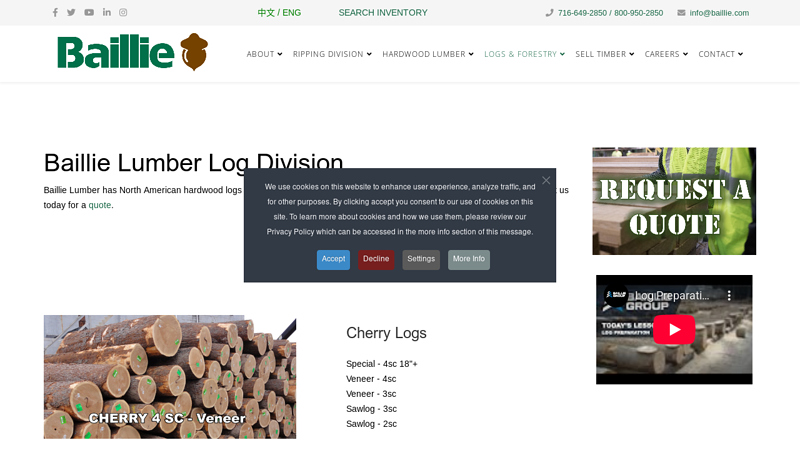Close the cookie consent popup
The height and width of the screenshot is (450, 800).
pos(546,180)
